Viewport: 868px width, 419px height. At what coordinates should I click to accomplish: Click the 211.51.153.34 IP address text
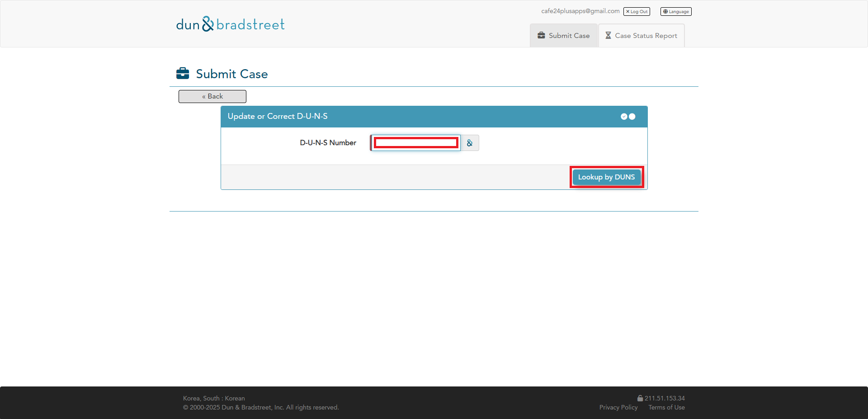tap(665, 398)
